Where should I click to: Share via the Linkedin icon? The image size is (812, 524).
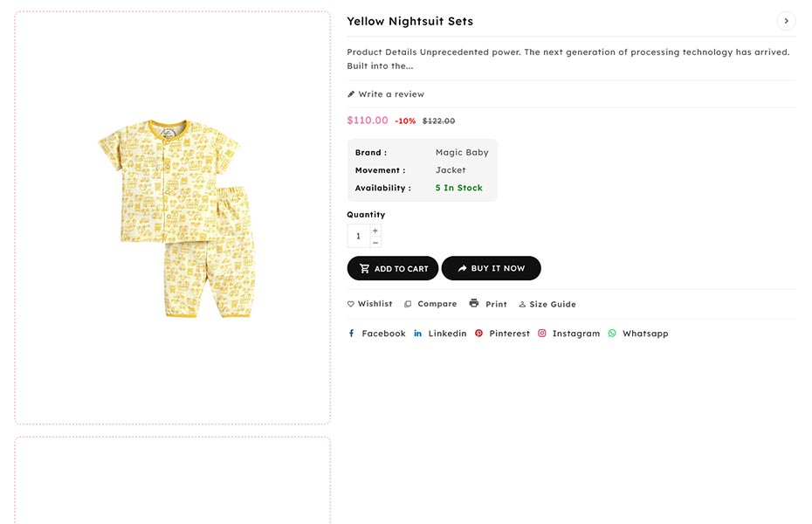pos(418,334)
